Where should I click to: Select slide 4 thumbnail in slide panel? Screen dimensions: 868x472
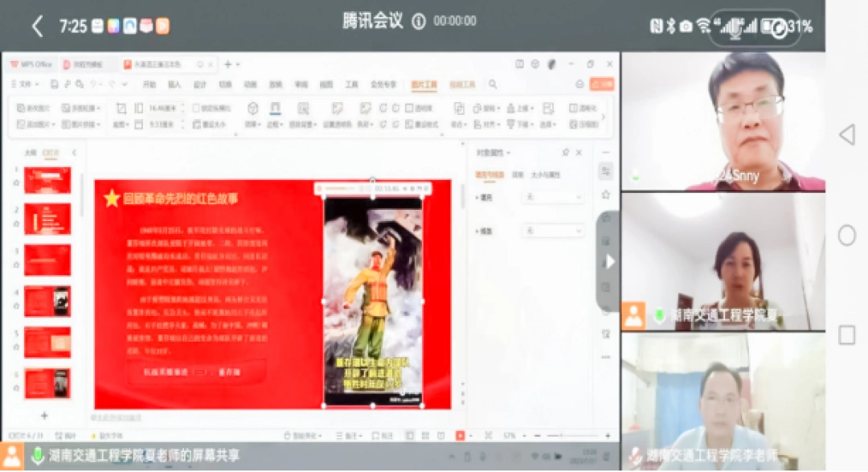click(47, 302)
